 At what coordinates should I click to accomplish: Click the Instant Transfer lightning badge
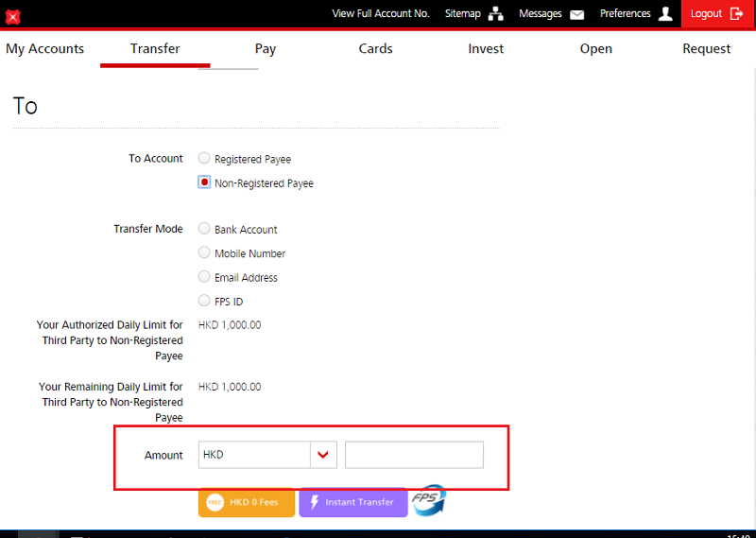click(x=352, y=502)
